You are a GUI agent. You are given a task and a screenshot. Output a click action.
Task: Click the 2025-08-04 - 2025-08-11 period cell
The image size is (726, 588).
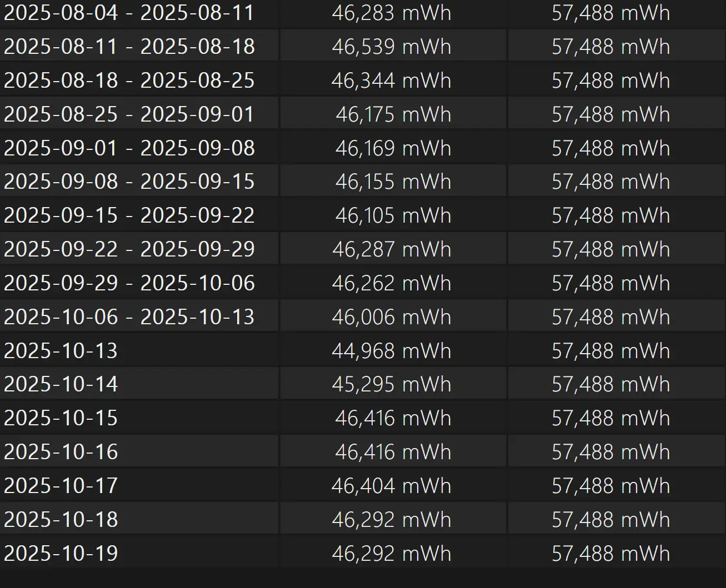[x=129, y=13]
